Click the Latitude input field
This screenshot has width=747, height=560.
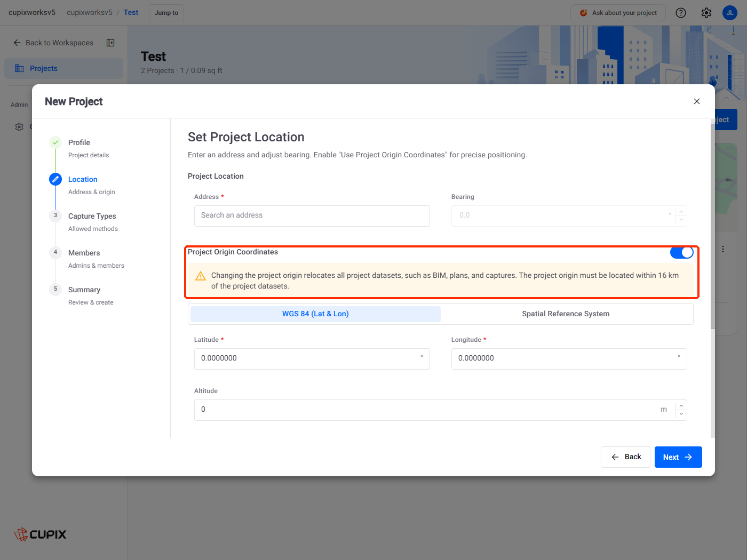(312, 359)
